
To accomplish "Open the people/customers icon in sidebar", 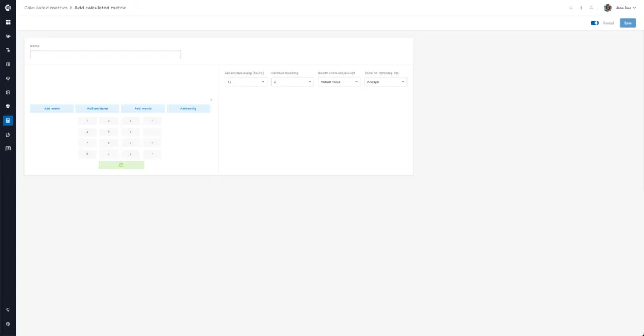I will tap(8, 36).
